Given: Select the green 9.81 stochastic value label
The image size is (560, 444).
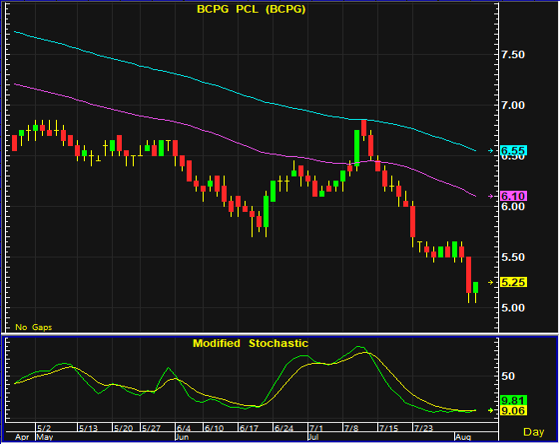Looking at the screenshot, I should (x=513, y=400).
